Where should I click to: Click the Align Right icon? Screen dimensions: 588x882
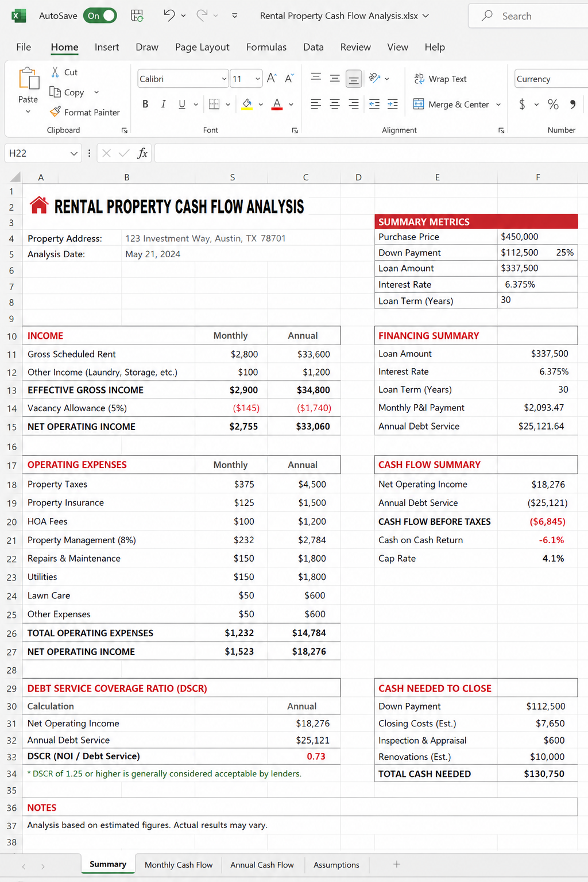(x=354, y=104)
